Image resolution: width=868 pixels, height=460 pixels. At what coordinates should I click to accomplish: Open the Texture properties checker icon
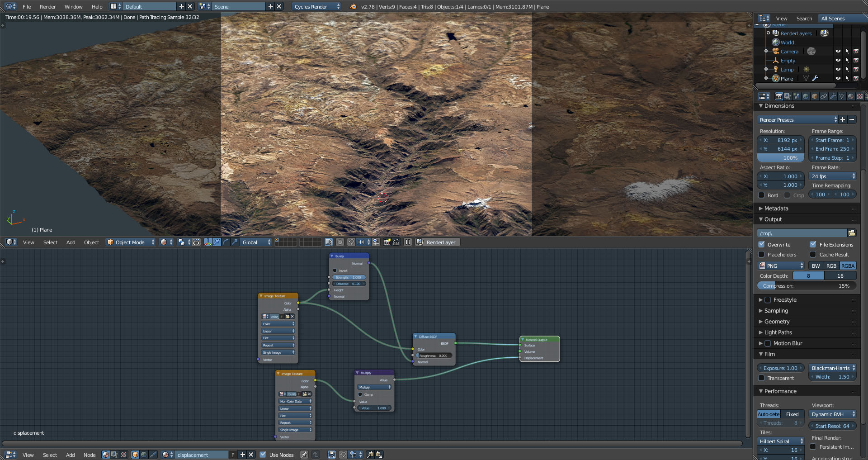860,96
